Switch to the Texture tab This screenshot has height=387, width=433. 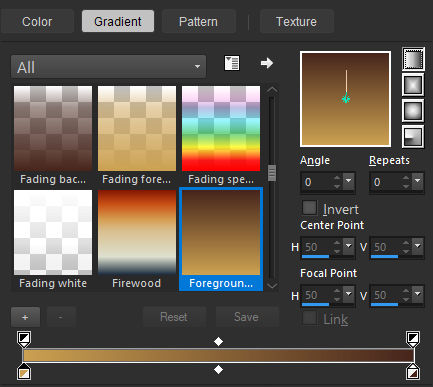(x=297, y=22)
